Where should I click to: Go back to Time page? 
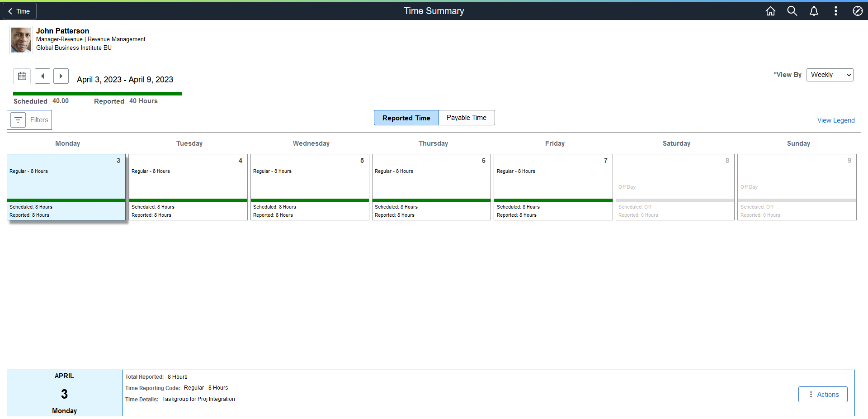(19, 11)
